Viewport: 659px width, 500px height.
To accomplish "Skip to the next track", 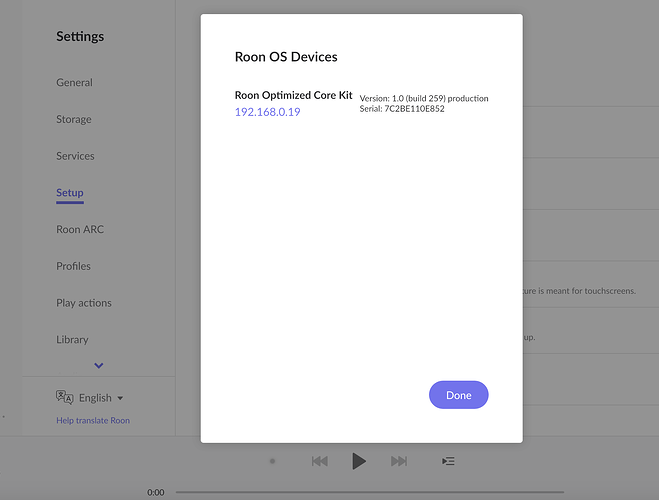I will [x=399, y=461].
